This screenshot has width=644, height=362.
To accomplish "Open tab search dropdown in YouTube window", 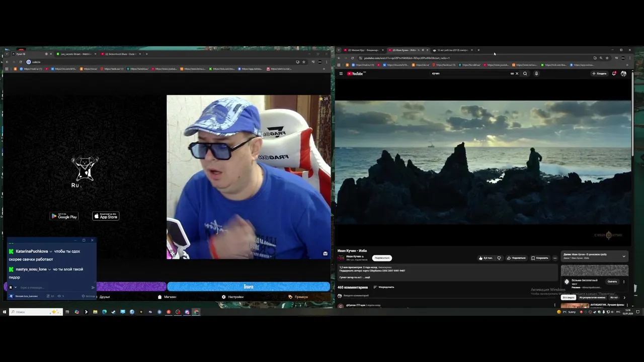I will pos(338,50).
